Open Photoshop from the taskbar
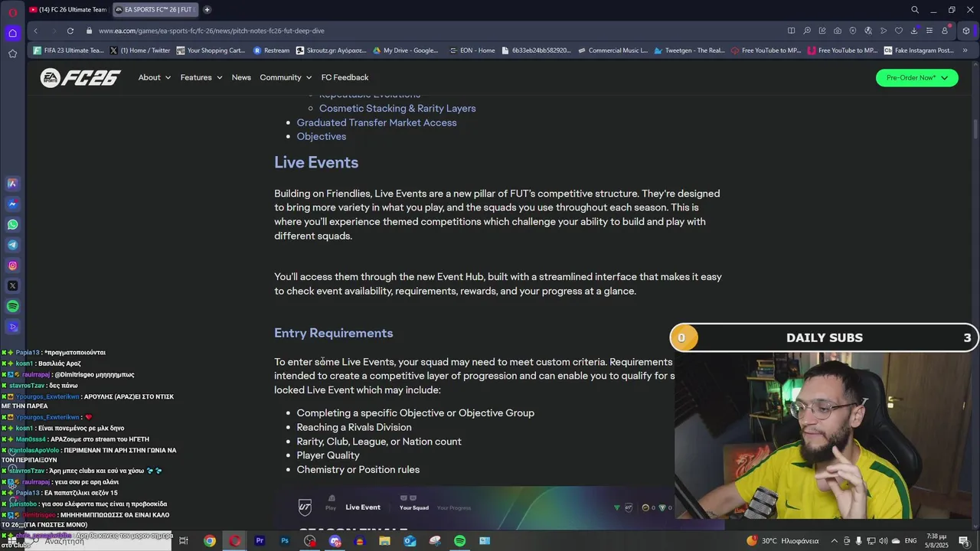This screenshot has width=980, height=551. pyautogui.click(x=284, y=541)
